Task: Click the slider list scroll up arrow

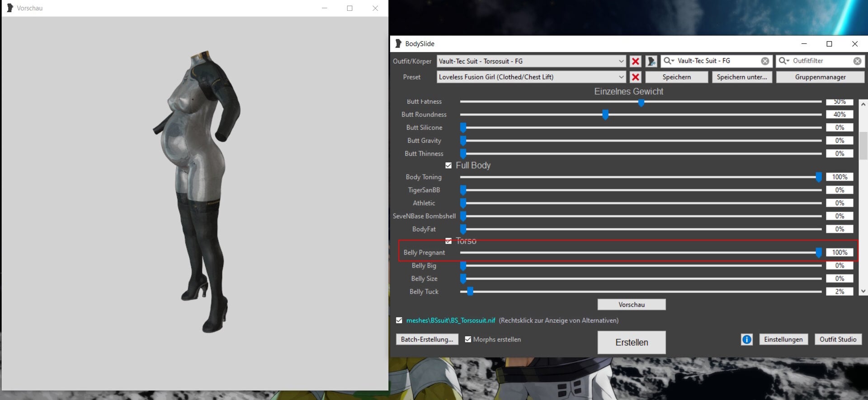Action: click(863, 104)
